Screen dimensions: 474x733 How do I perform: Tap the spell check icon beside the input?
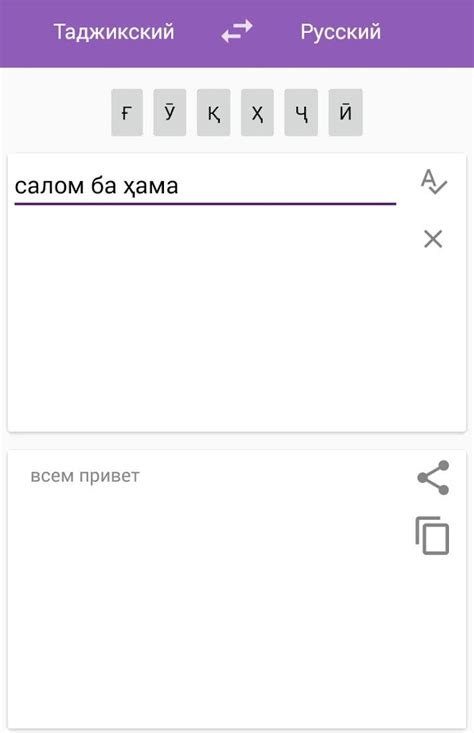point(434,182)
